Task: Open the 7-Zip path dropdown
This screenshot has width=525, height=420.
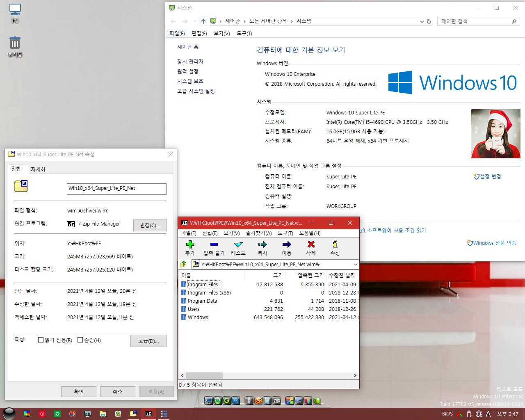Action: (355, 264)
